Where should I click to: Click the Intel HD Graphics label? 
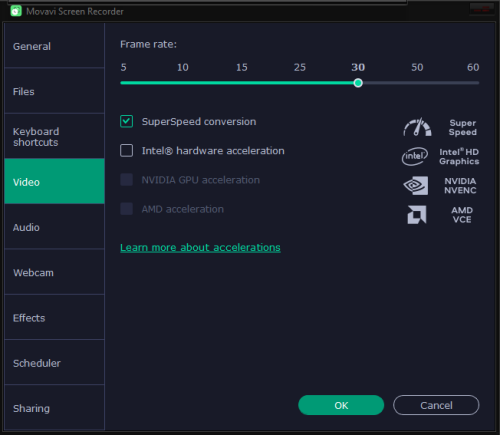pos(459,156)
